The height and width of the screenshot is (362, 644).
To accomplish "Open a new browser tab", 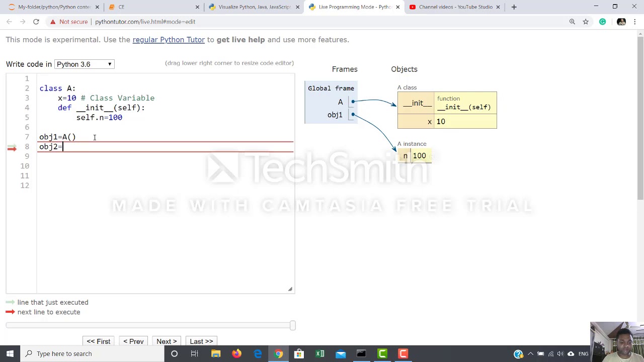I will tap(514, 7).
